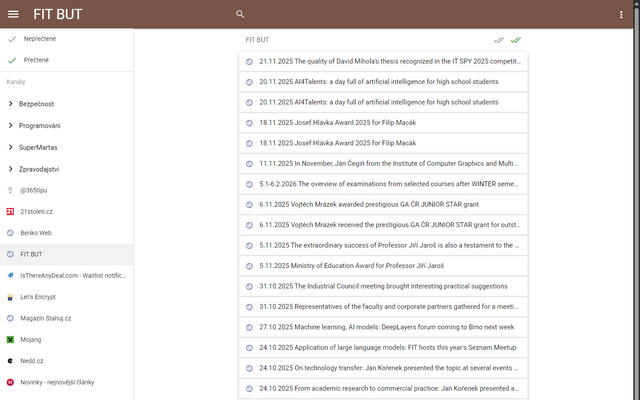Click feed icon beside WINTER semester examinations article
The width and height of the screenshot is (640, 400).
[x=249, y=184]
